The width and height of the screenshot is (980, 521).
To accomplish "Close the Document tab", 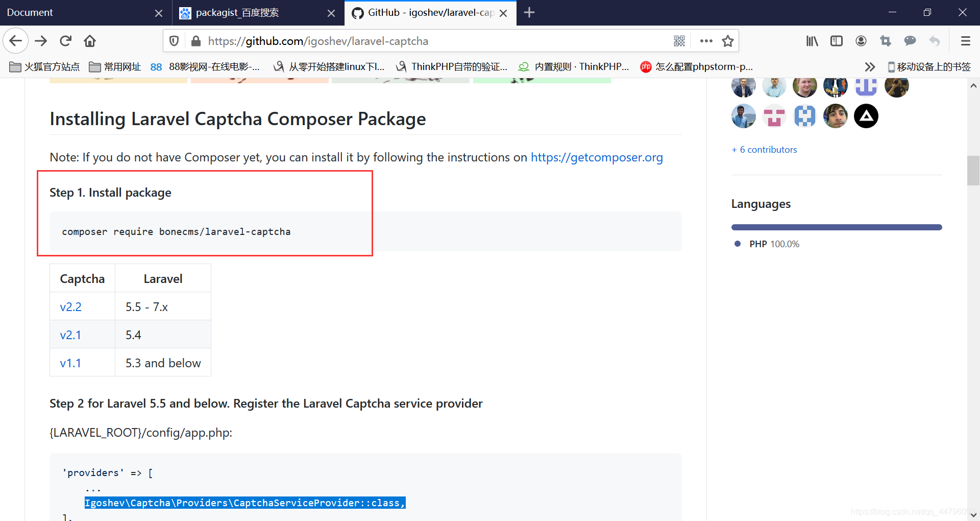I will pos(159,13).
